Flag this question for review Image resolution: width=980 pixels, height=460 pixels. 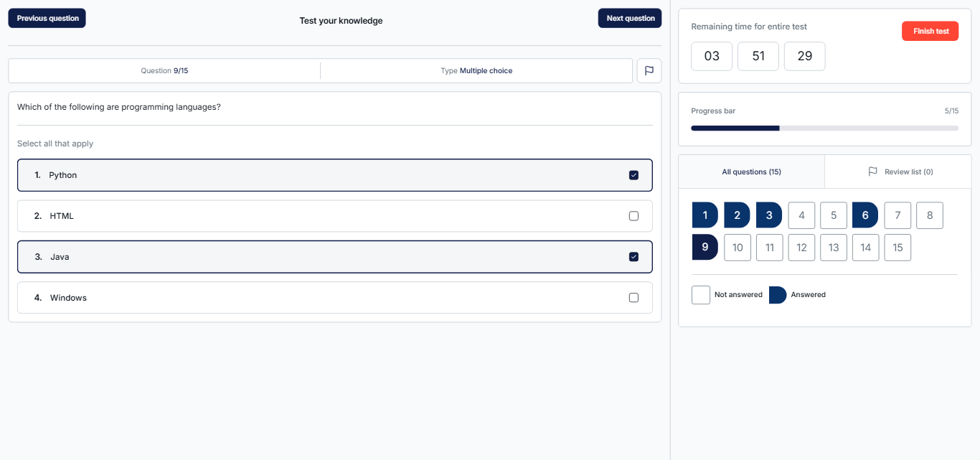click(649, 71)
